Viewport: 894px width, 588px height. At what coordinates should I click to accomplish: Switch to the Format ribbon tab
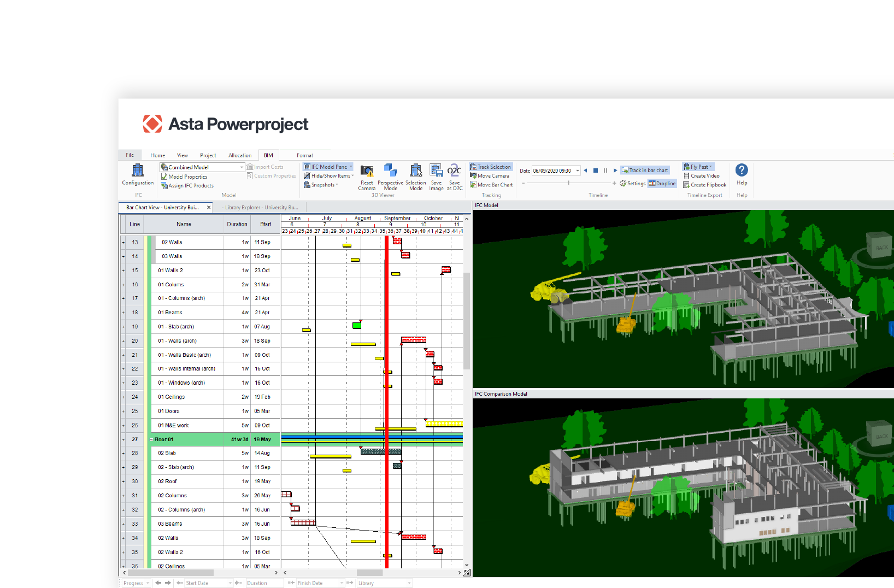pyautogui.click(x=305, y=156)
